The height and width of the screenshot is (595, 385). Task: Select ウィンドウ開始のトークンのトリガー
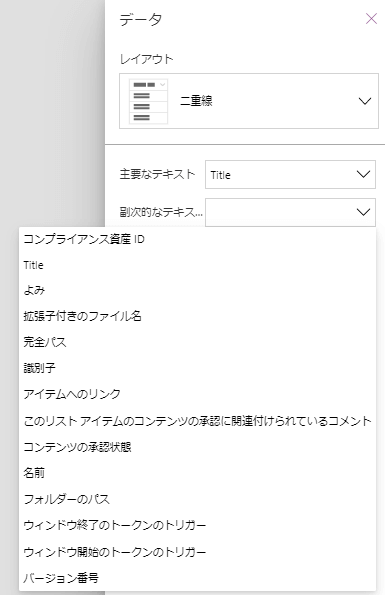[x=197, y=552]
